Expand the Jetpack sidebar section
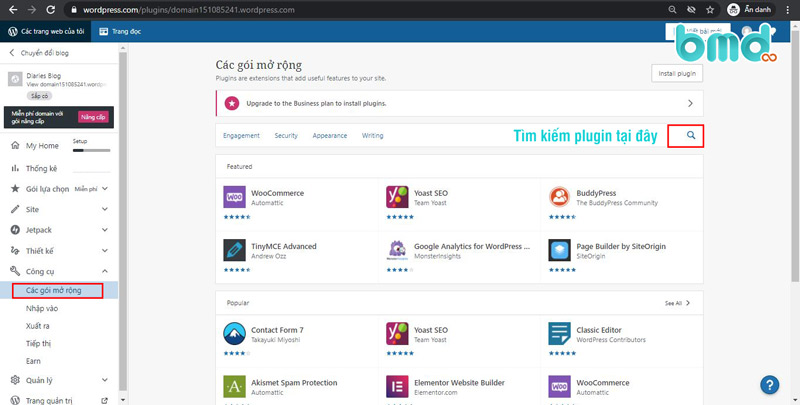The image size is (800, 405). 105,230
